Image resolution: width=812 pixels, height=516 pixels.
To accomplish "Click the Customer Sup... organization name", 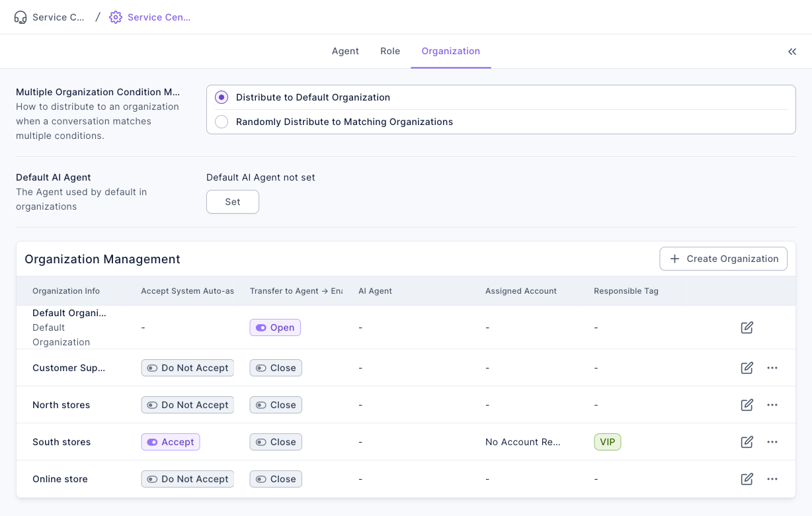I will click(x=69, y=368).
